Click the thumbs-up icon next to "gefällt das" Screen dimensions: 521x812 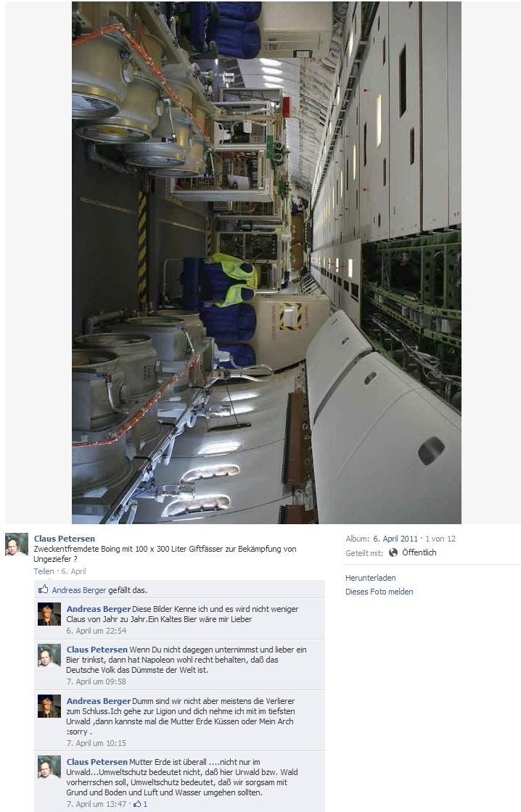coord(43,589)
